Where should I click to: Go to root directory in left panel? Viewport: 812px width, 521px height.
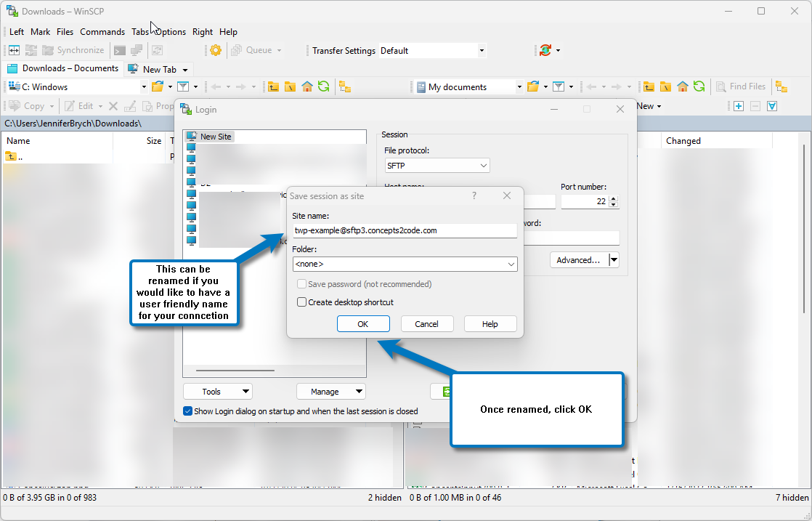coord(290,86)
